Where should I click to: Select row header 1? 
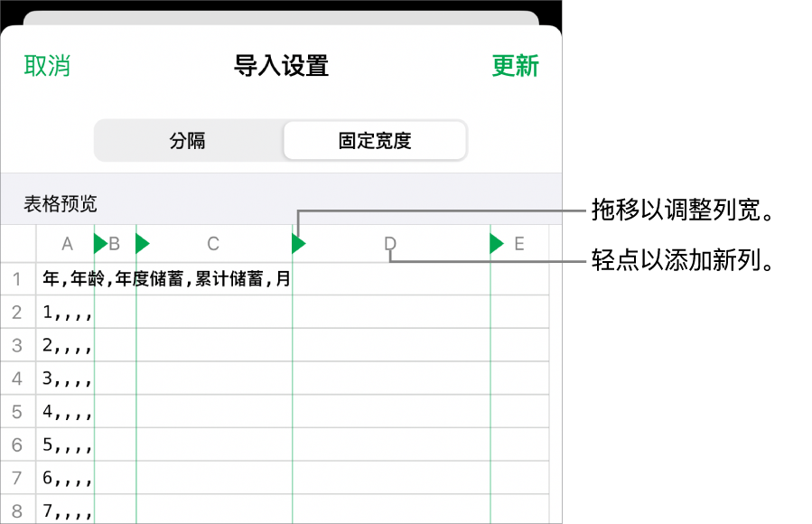17,279
